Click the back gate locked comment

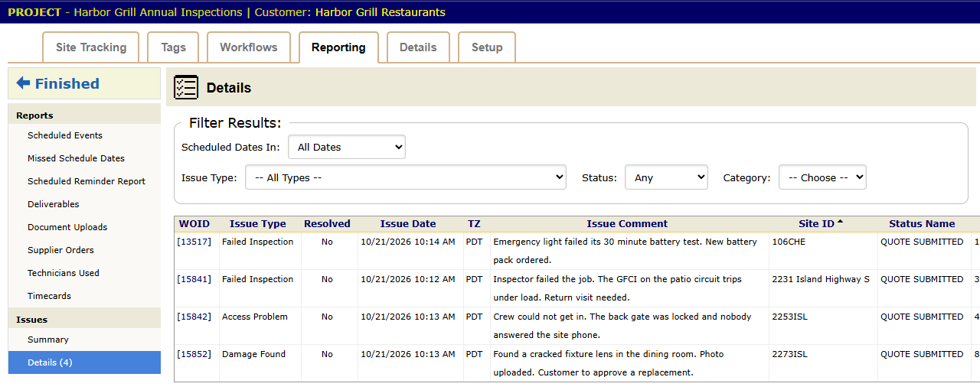point(622,326)
